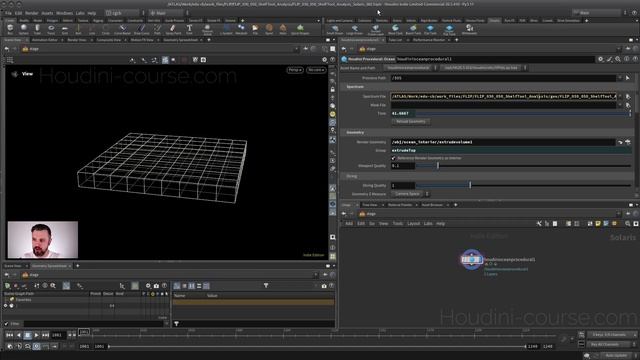The height and width of the screenshot is (360, 640).
Task: Open the Primitive Path dropdown arrow
Action: click(x=620, y=78)
